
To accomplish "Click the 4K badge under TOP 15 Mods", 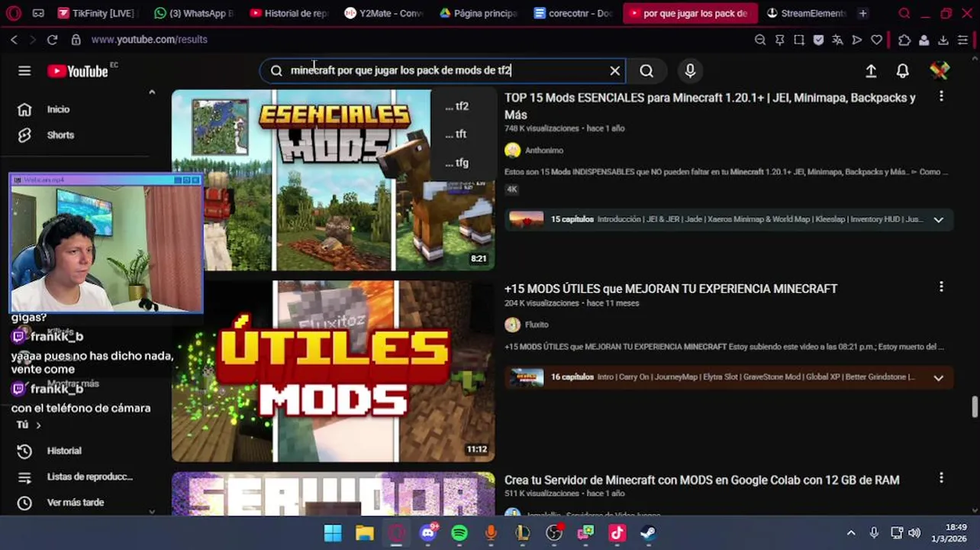I will pyautogui.click(x=511, y=189).
